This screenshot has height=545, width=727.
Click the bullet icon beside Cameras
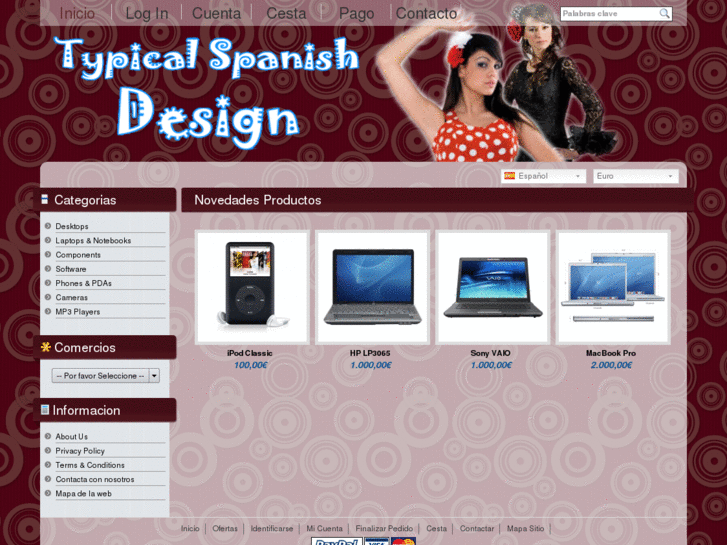pos(48,297)
